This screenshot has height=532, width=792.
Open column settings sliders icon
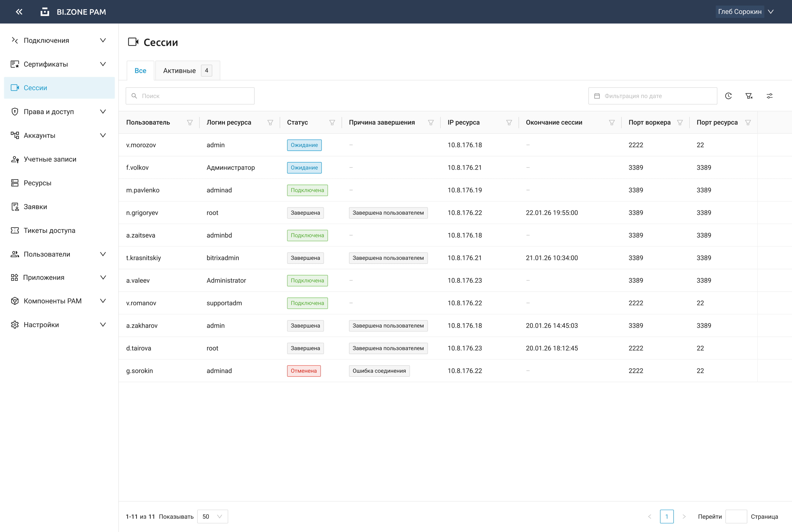[x=770, y=96]
